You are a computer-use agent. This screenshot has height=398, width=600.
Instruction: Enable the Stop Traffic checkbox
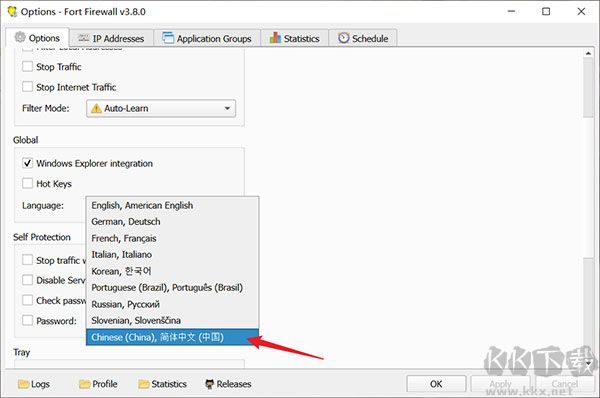tap(27, 66)
